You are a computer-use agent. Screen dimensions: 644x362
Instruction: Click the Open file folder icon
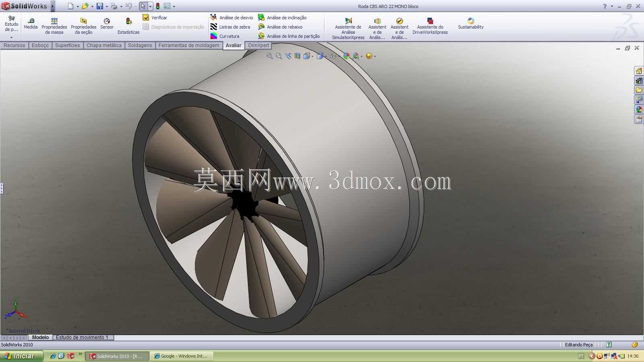[x=85, y=6]
